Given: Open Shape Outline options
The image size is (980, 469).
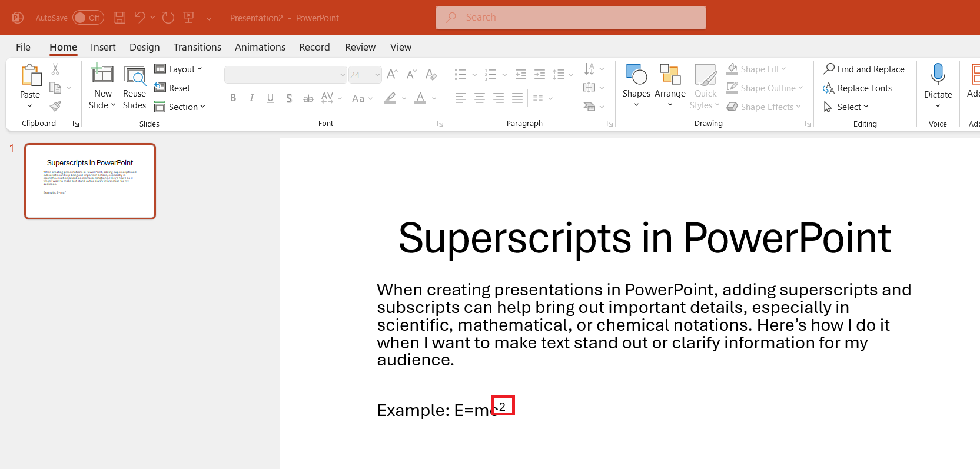Looking at the screenshot, I should pyautogui.click(x=765, y=88).
